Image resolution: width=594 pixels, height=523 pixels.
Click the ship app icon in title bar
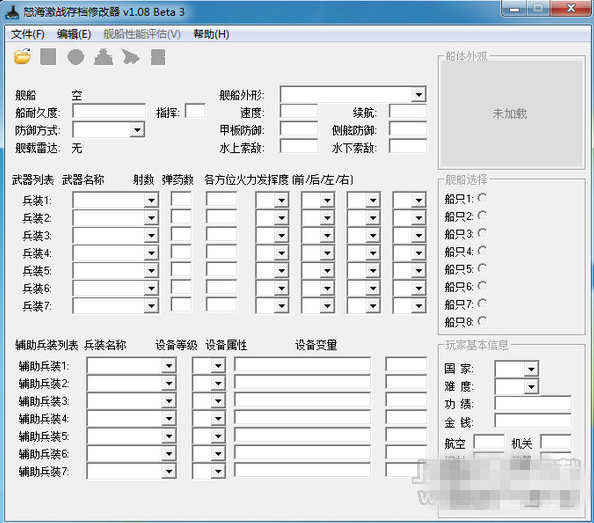(13, 12)
